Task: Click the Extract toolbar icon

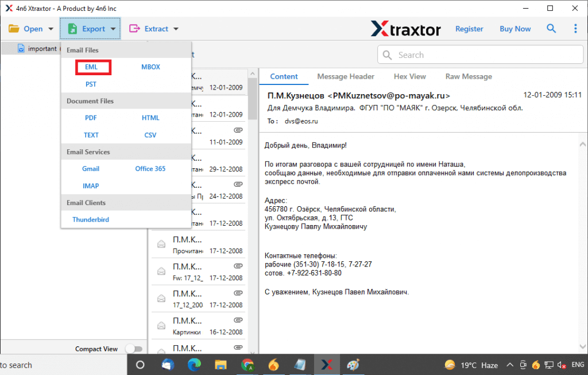Action: [x=135, y=29]
